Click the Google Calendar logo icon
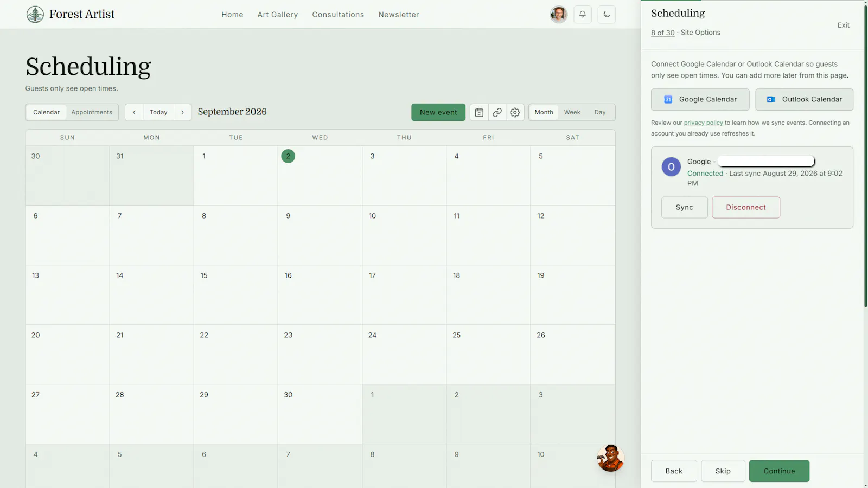Image resolution: width=868 pixels, height=488 pixels. [x=668, y=99]
